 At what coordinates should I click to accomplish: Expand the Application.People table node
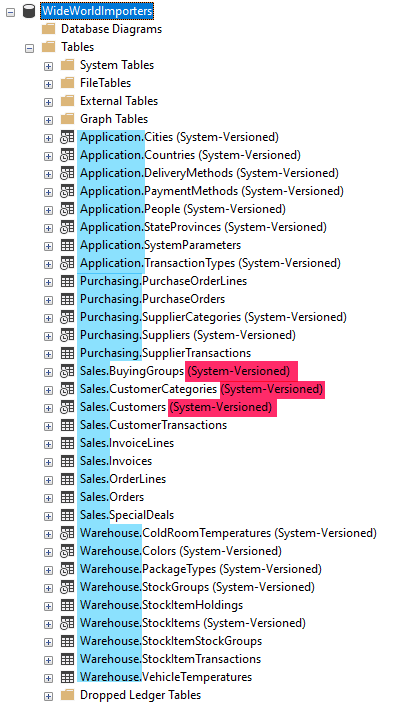click(48, 210)
